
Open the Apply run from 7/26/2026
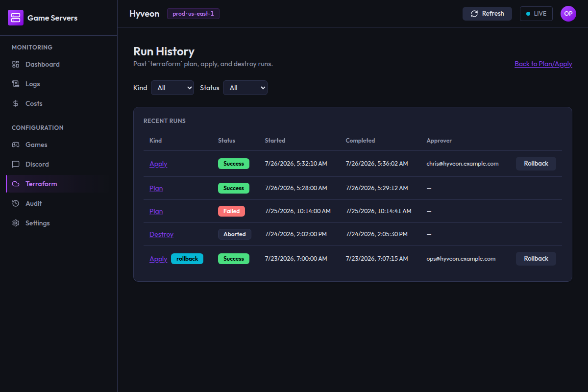pyautogui.click(x=158, y=164)
